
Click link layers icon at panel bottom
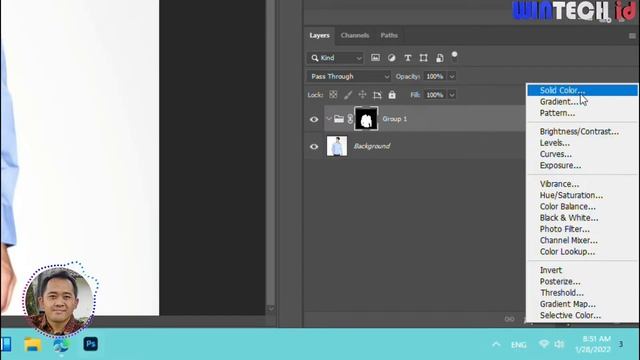click(509, 319)
